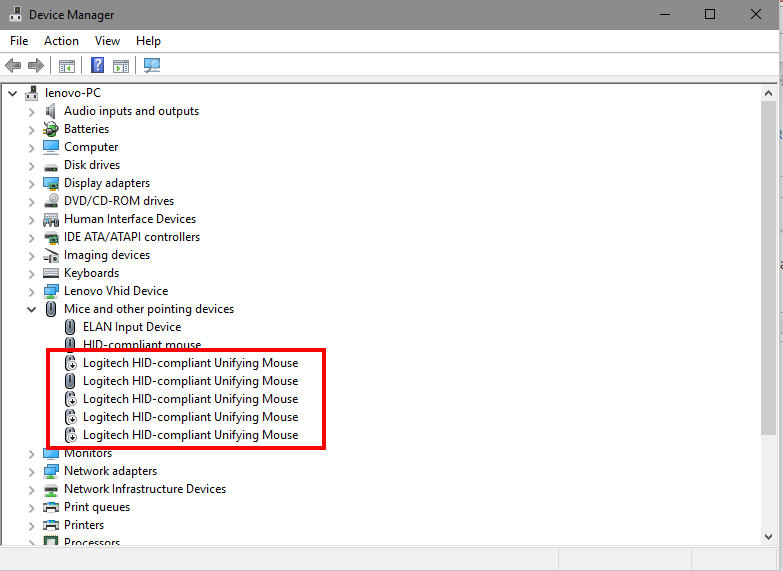
Task: Click the vertical scrollbar down arrow
Action: tap(768, 537)
